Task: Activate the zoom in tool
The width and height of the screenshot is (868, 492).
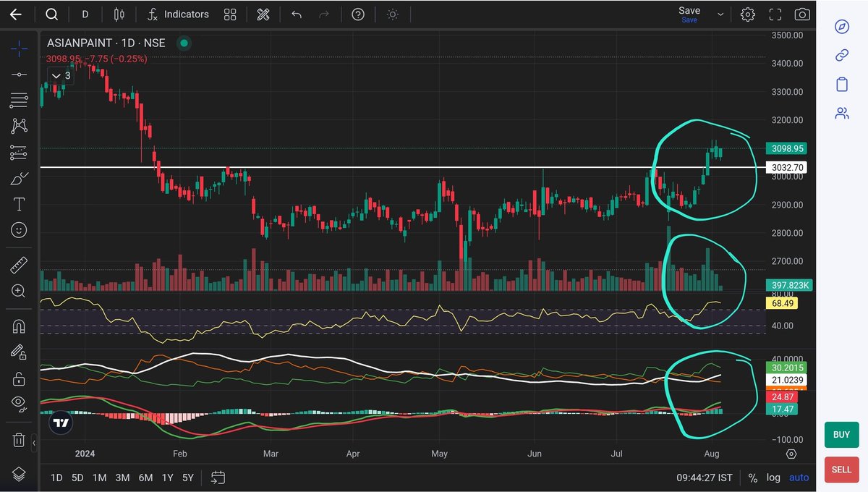Action: pos(20,291)
